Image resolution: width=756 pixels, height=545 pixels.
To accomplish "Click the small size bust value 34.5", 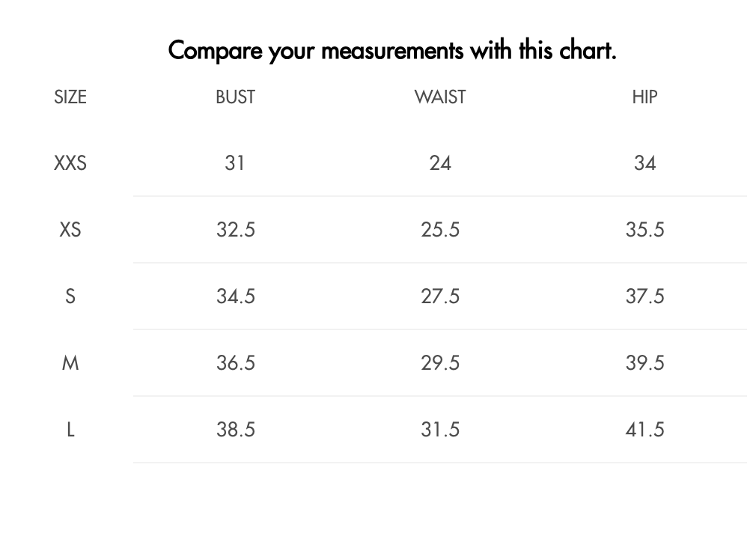I will 235,296.
